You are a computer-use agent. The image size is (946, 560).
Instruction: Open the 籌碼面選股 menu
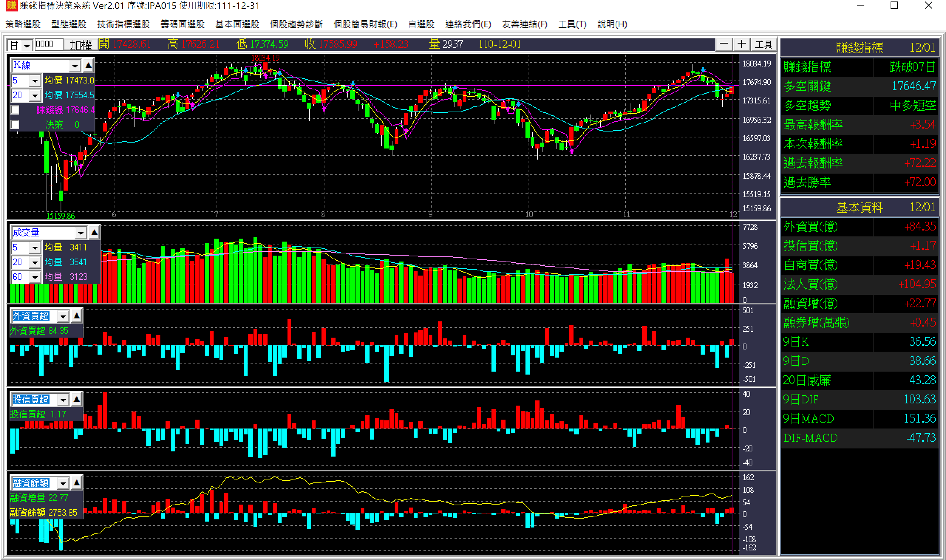tap(182, 24)
